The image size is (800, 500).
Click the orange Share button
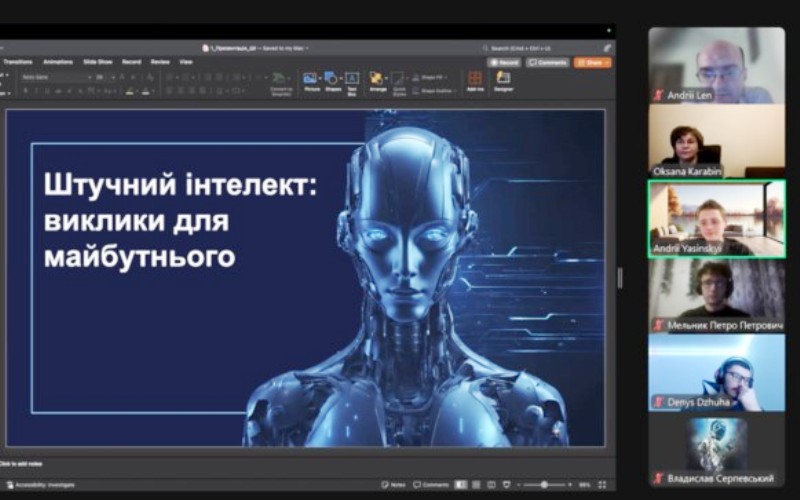[x=592, y=62]
